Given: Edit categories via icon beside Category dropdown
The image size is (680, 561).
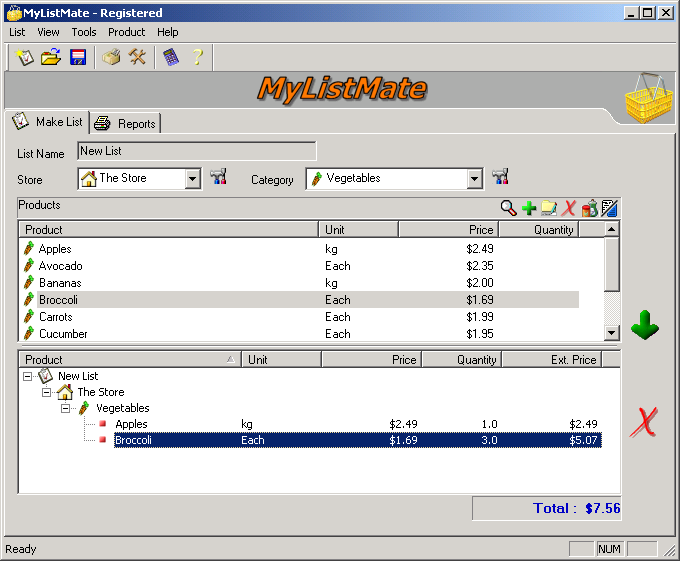Looking at the screenshot, I should [x=500, y=177].
